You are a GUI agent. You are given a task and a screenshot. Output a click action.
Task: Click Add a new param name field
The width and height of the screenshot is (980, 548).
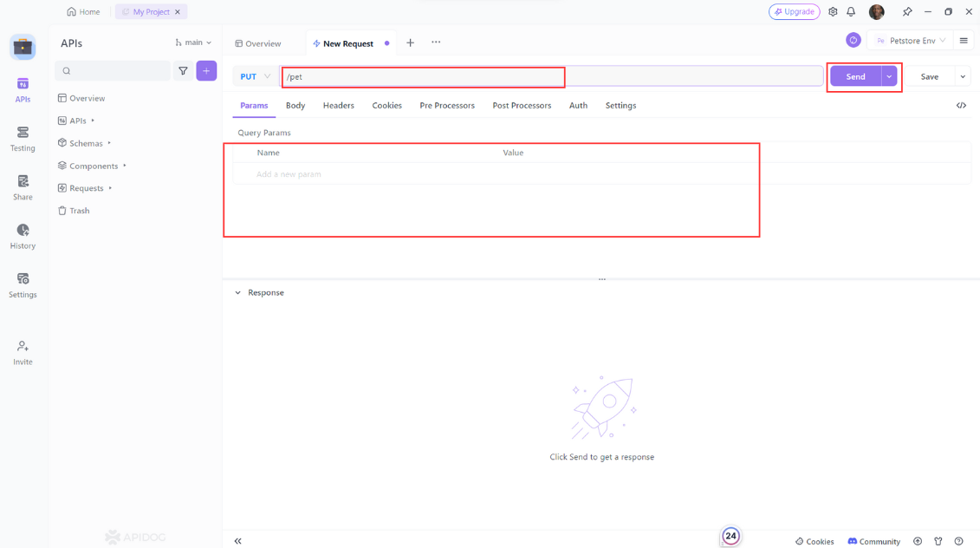point(289,174)
